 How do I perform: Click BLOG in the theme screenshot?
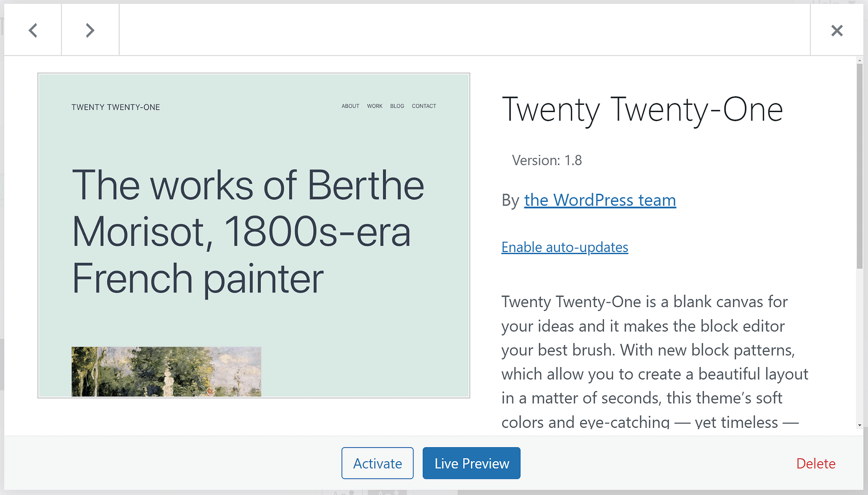tap(397, 106)
